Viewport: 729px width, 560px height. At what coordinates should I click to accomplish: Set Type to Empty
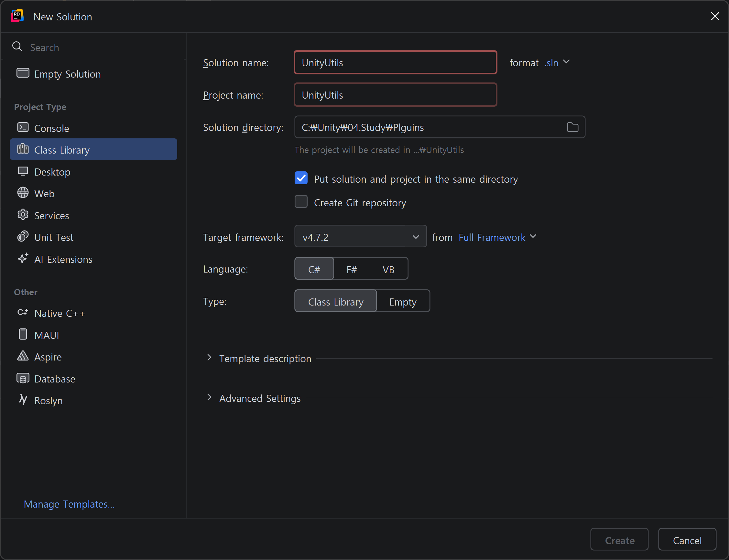tap(403, 301)
